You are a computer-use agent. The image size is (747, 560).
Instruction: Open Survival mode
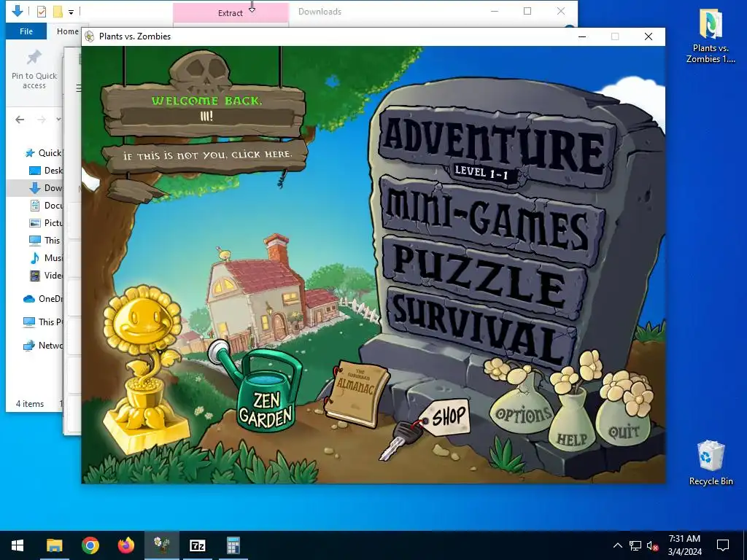[x=481, y=327]
